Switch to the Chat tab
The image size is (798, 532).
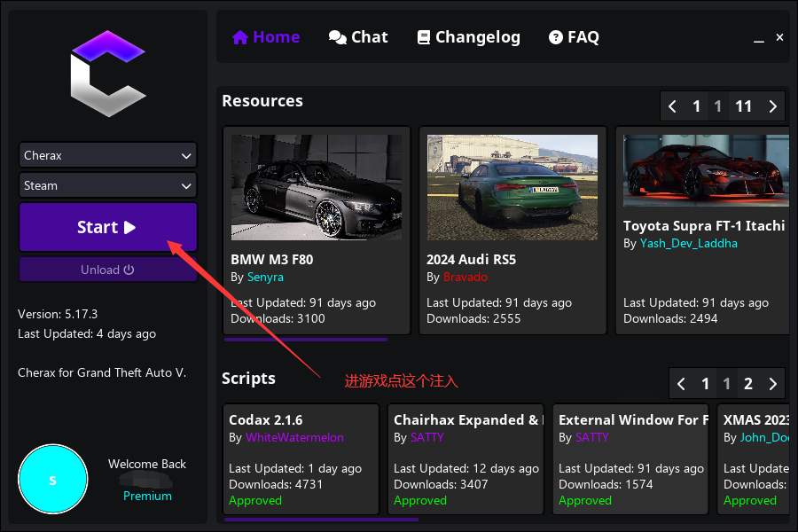358,37
